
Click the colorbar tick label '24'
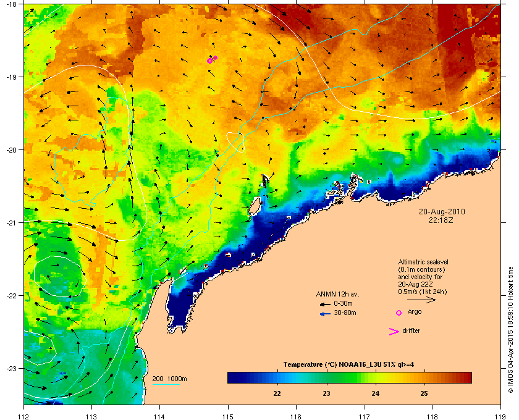tap(376, 393)
